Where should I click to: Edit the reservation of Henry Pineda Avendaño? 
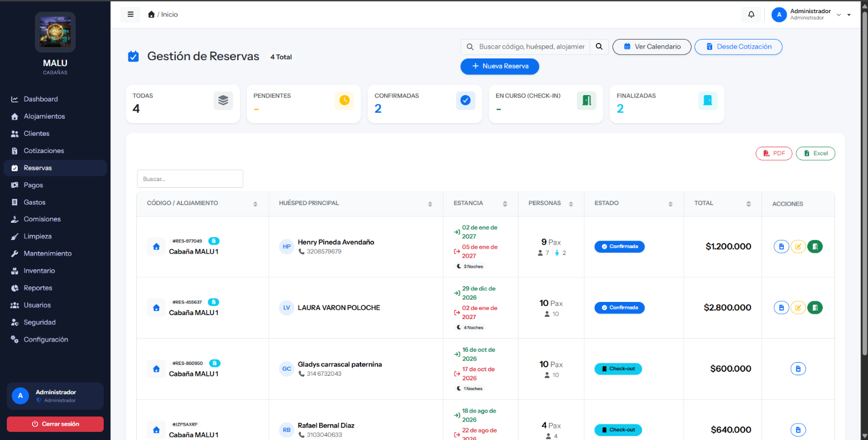(798, 246)
